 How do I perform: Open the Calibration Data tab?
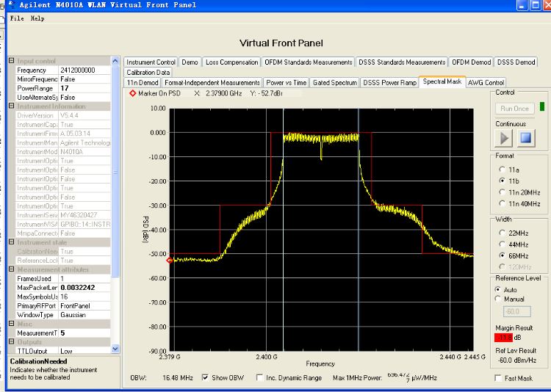tap(148, 73)
